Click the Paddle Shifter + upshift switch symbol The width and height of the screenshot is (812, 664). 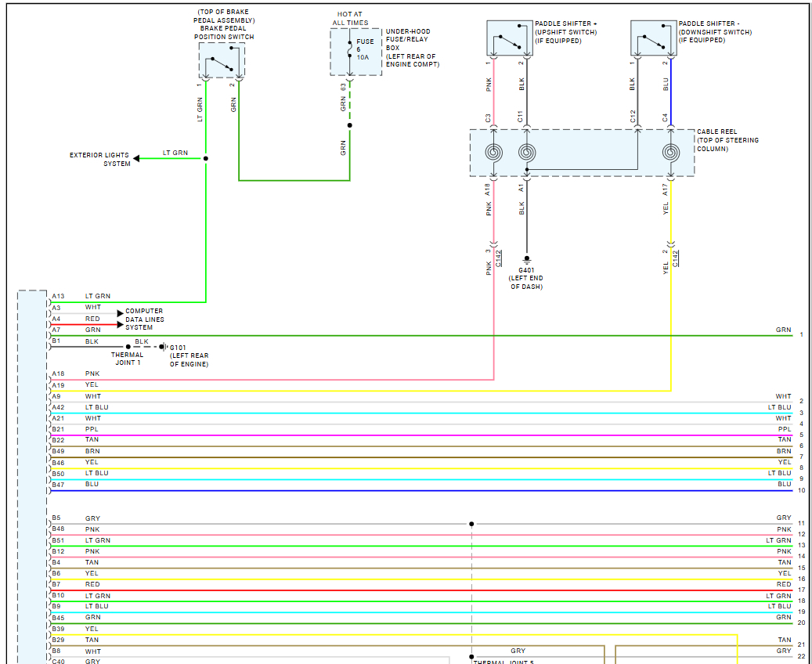(509, 40)
